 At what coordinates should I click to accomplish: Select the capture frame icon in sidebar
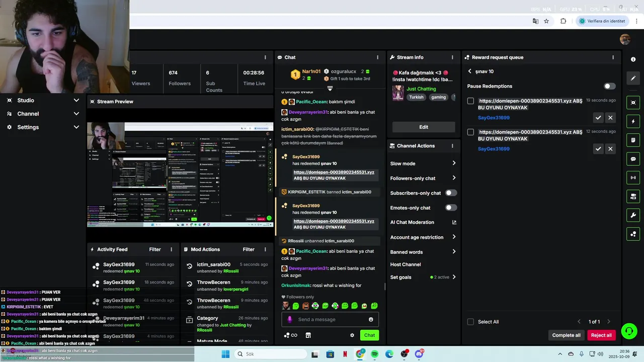click(x=633, y=103)
